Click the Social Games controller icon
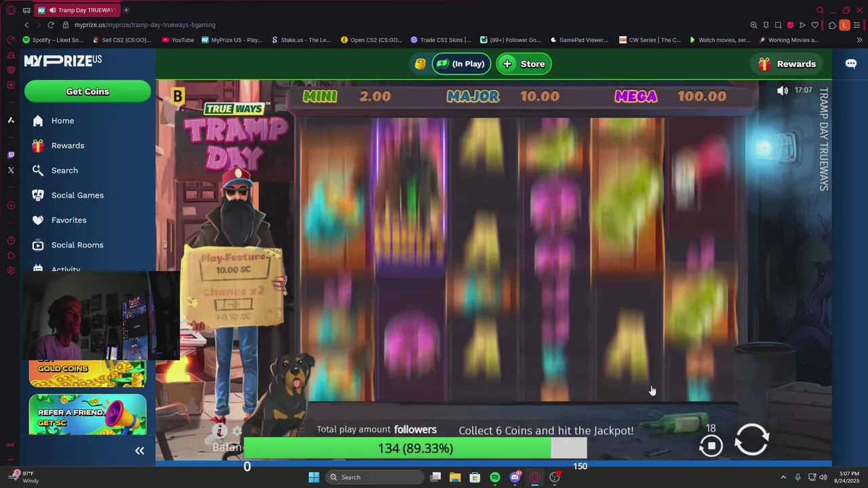This screenshot has width=868, height=488. click(38, 195)
